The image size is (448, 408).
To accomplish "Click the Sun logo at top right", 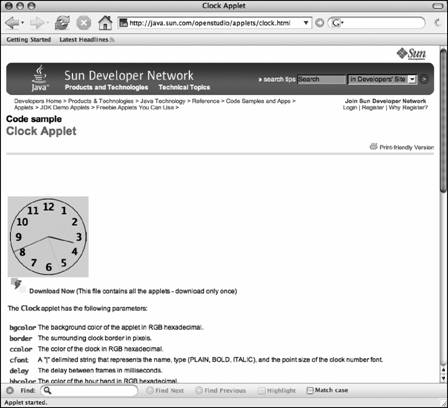I will tap(411, 54).
